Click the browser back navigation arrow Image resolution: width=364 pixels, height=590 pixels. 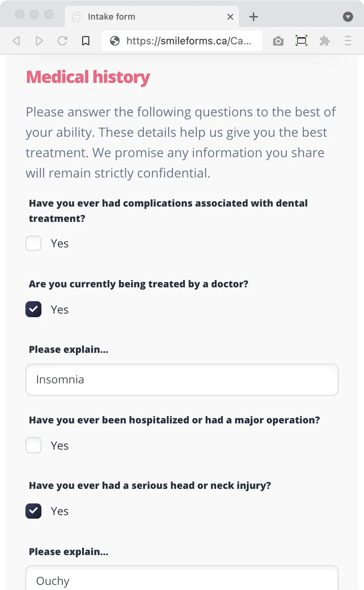tap(16, 41)
